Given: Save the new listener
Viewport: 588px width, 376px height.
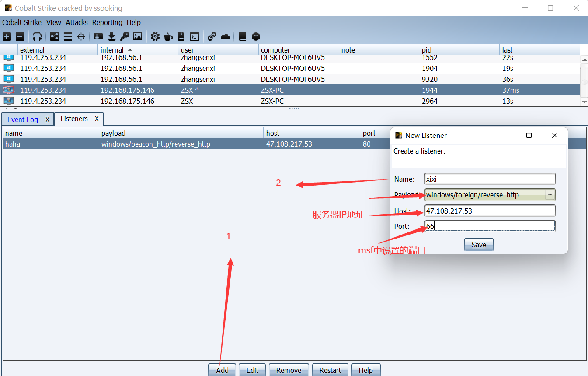Looking at the screenshot, I should pos(479,245).
